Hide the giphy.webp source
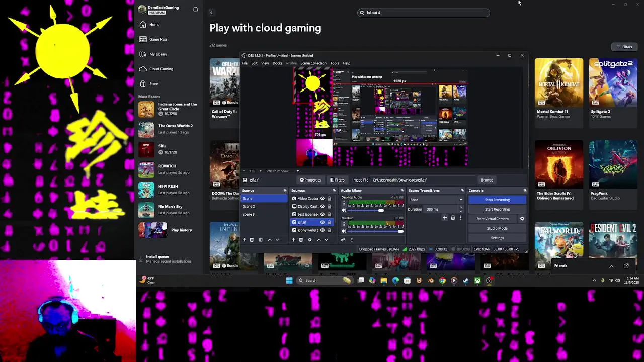 tap(323, 230)
